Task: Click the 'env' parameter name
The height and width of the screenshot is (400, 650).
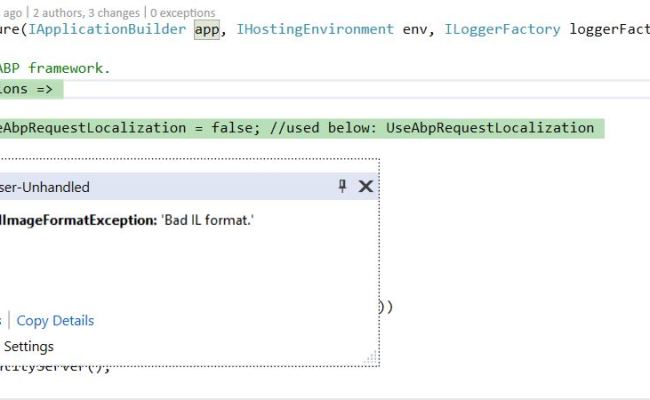Action: coord(415,29)
